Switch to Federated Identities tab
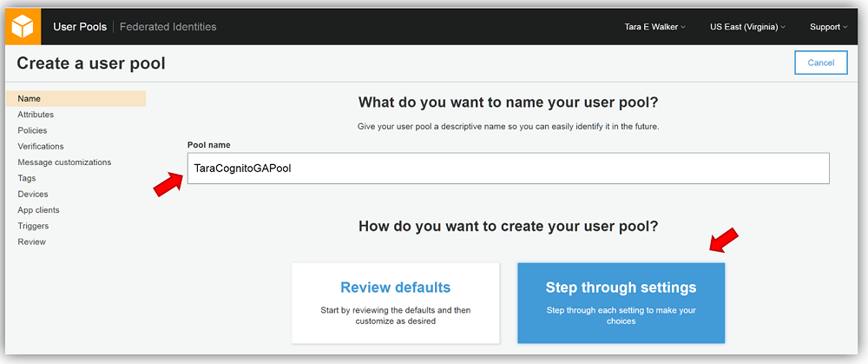Viewport: 868px width, 364px height. pyautogui.click(x=168, y=27)
